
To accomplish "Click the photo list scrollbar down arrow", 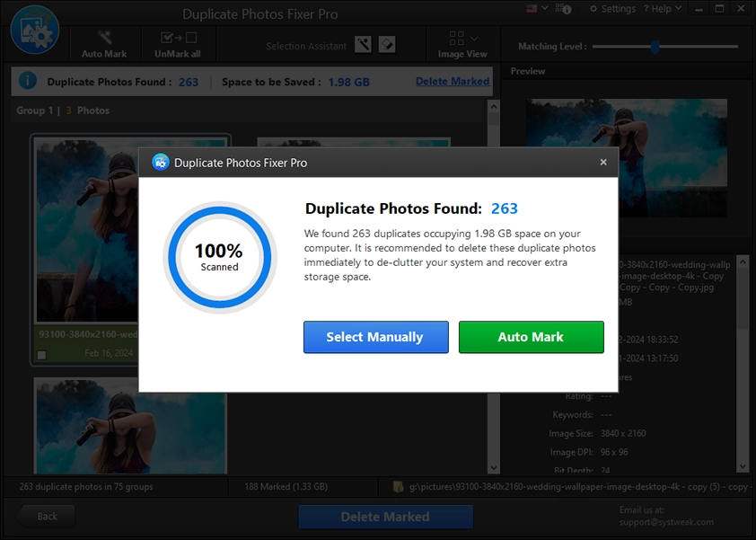I will 493,467.
